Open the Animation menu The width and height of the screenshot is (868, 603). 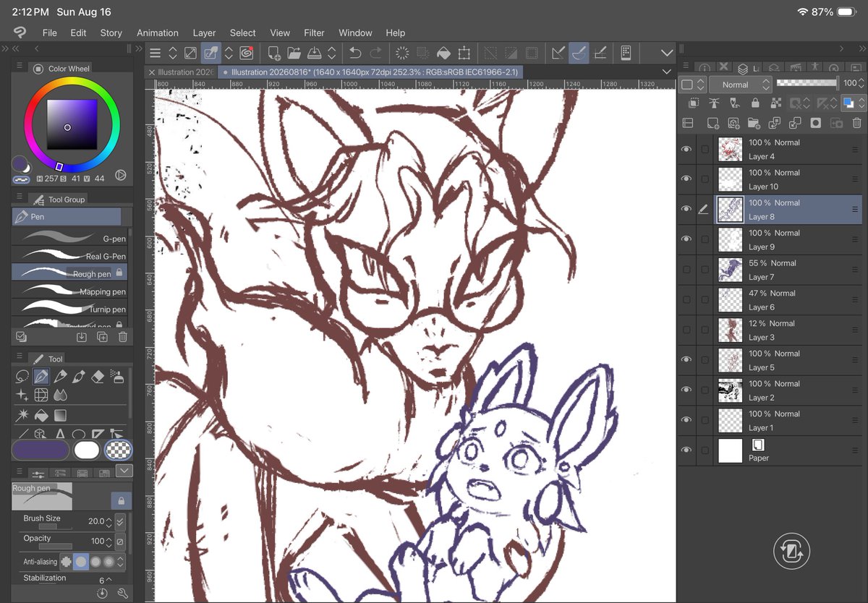tap(158, 33)
